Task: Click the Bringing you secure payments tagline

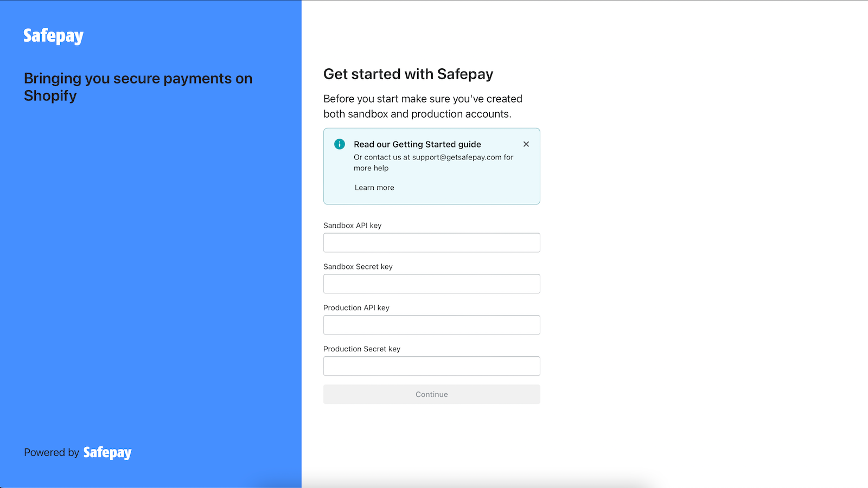Action: 138,87
